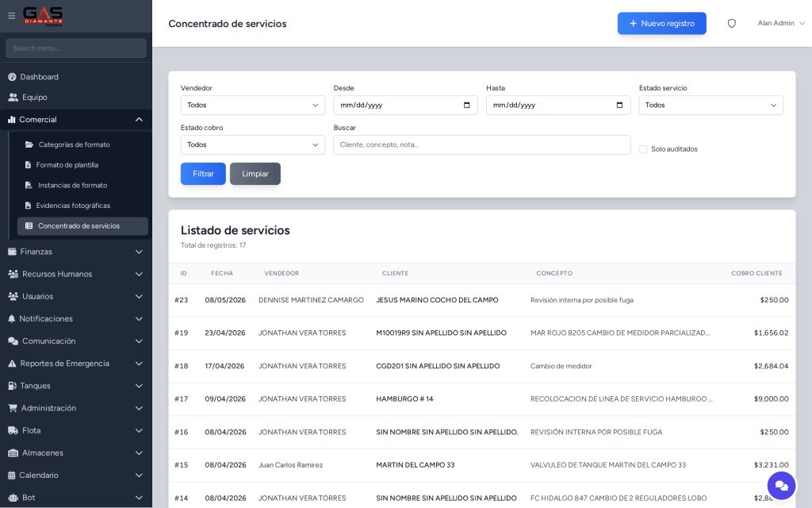Expand the Finanzas section chevron

point(139,252)
